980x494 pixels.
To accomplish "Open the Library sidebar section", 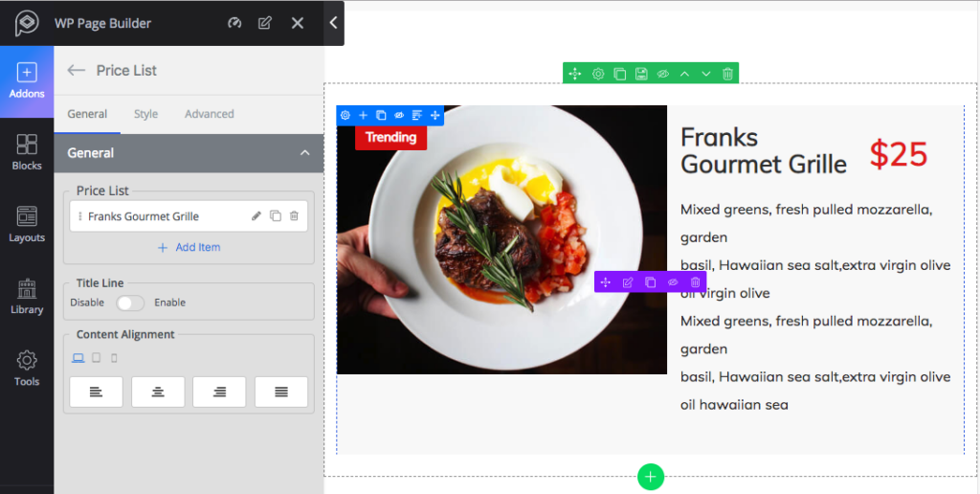I will pos(27,297).
